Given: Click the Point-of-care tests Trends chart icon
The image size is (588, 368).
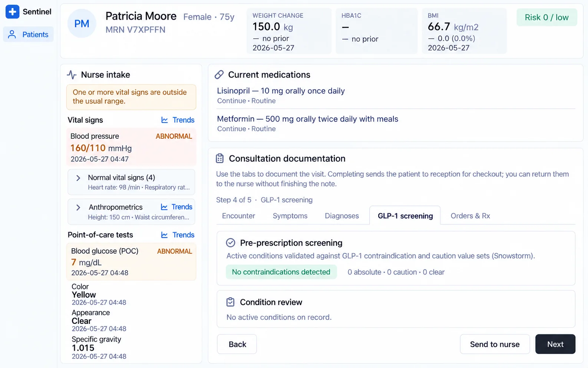Looking at the screenshot, I should [165, 235].
